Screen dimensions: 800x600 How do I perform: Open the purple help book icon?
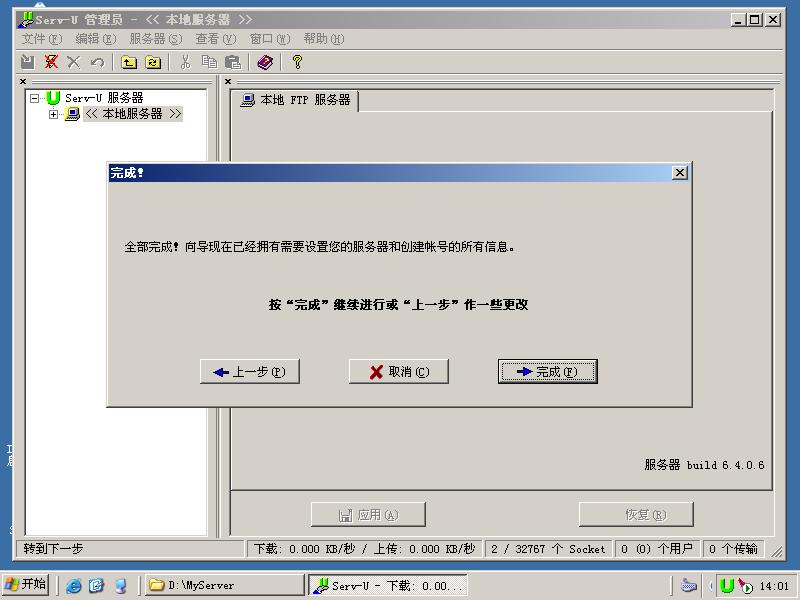tap(265, 62)
